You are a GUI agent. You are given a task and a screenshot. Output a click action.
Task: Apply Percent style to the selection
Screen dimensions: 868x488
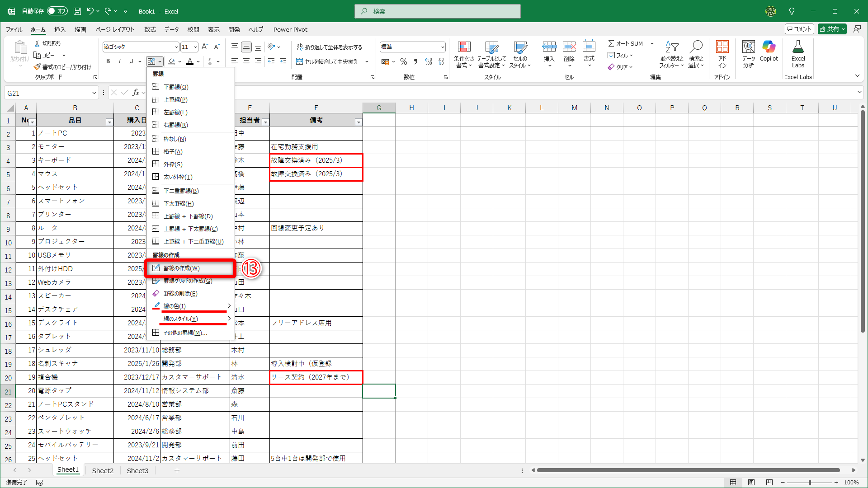404,61
